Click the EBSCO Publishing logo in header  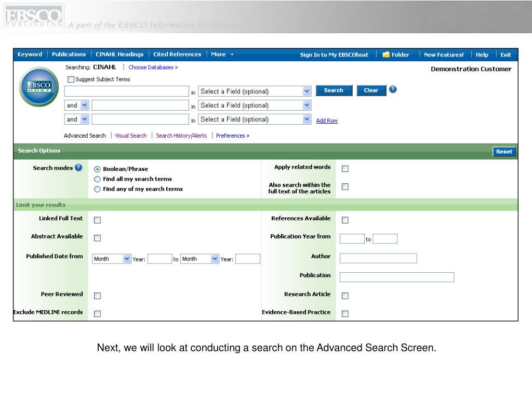pyautogui.click(x=33, y=16)
